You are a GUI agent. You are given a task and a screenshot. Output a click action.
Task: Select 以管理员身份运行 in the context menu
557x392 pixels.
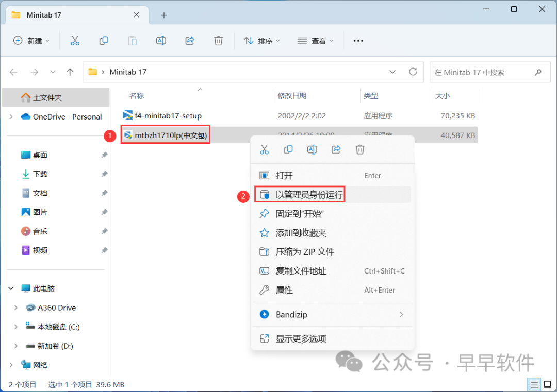tap(309, 195)
